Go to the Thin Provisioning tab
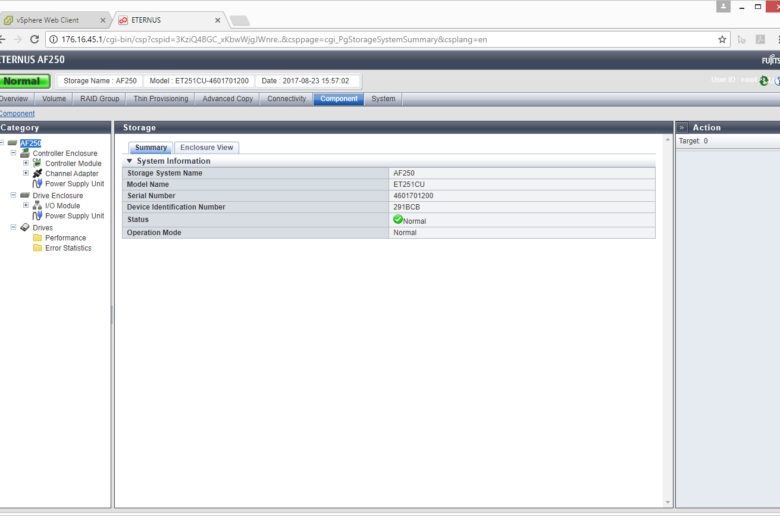Viewport: 780px width, 516px height. pyautogui.click(x=161, y=99)
